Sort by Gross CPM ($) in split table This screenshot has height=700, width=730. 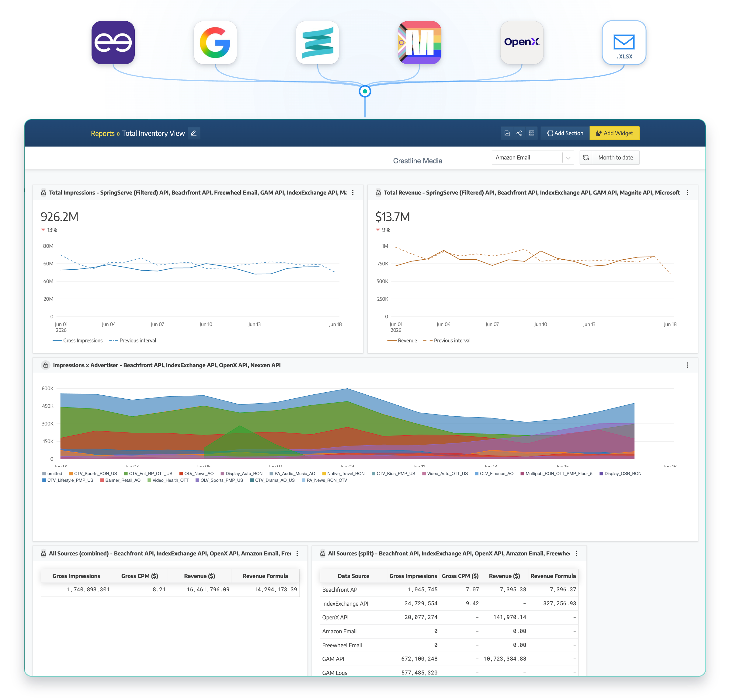(460, 576)
